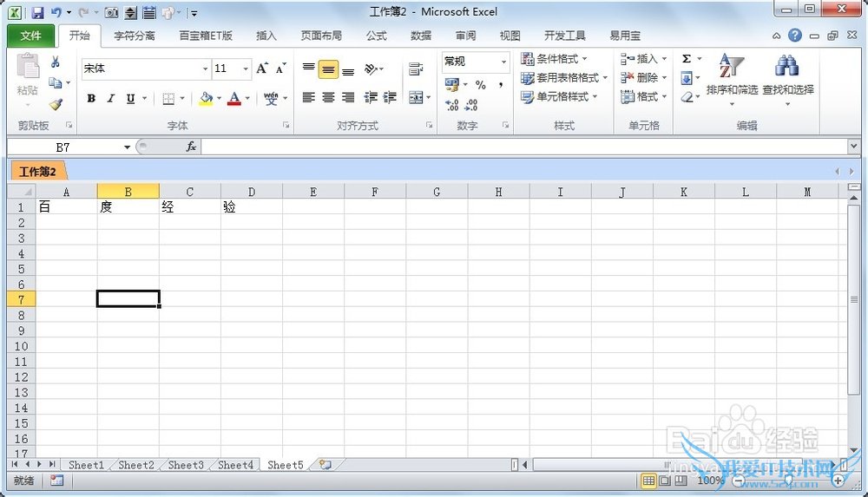Switch to the 公式 Formulas tab
868x497 pixels.
(376, 36)
